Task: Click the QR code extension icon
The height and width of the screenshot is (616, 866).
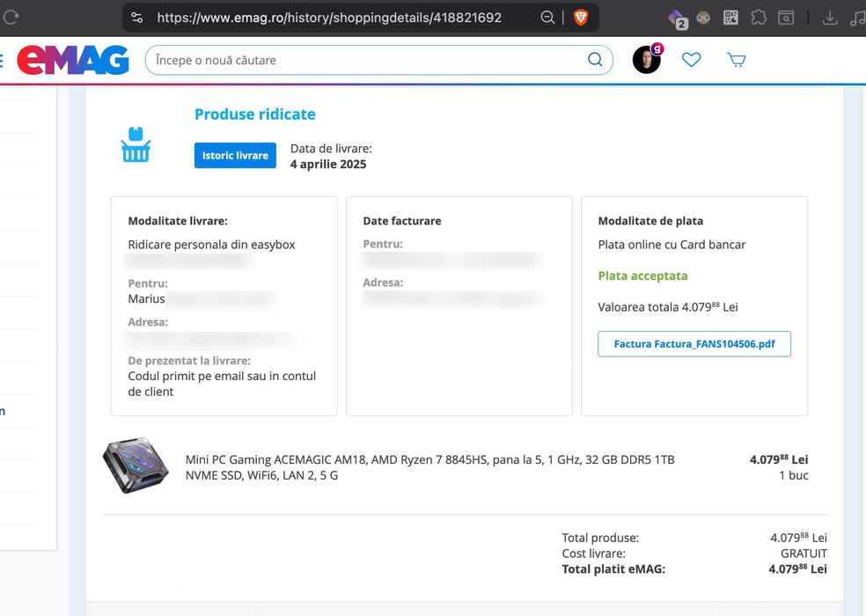Action: click(730, 17)
